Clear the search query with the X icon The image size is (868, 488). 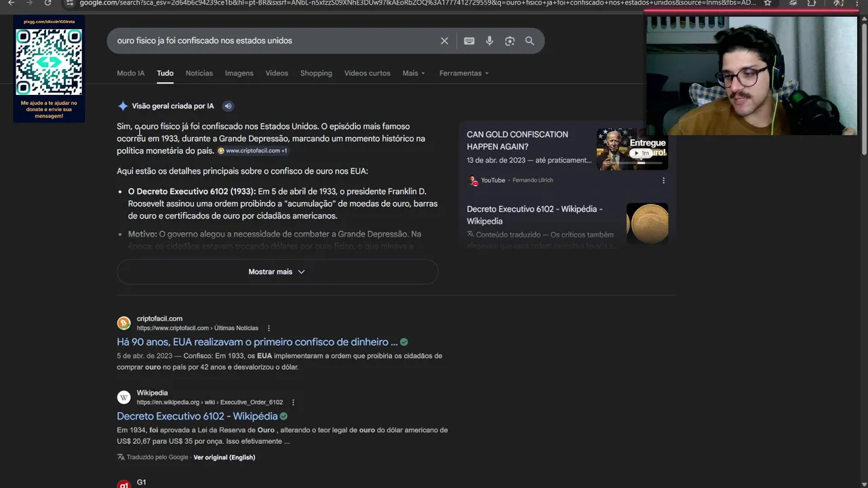point(444,41)
